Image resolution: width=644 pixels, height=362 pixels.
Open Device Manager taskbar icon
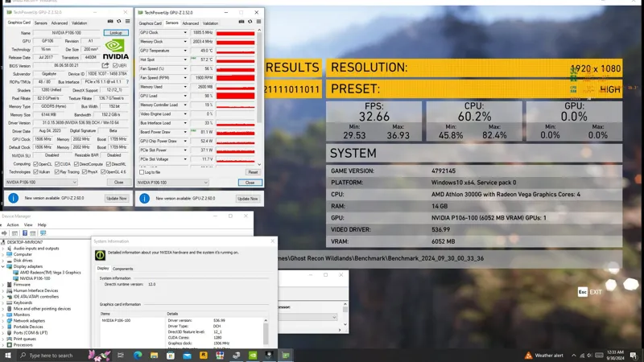pos(236,356)
